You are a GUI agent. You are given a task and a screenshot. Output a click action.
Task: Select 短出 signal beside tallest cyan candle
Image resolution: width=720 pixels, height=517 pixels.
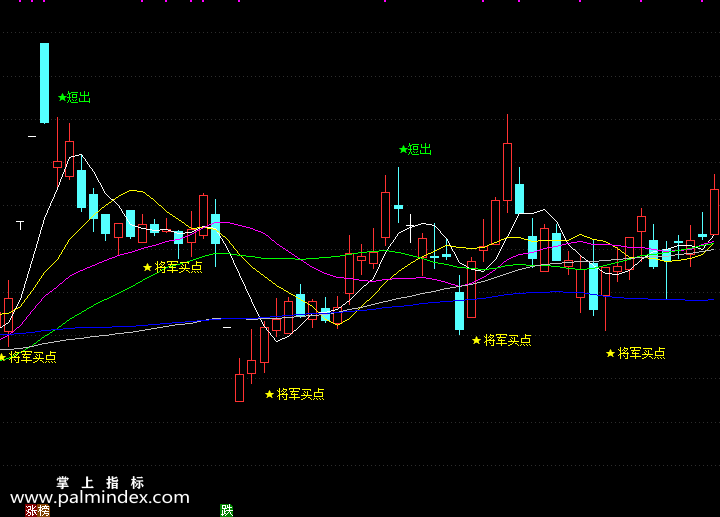(x=74, y=97)
